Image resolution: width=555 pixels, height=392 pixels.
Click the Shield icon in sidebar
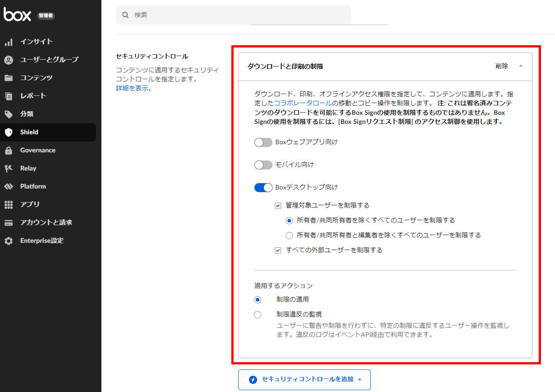pos(9,132)
